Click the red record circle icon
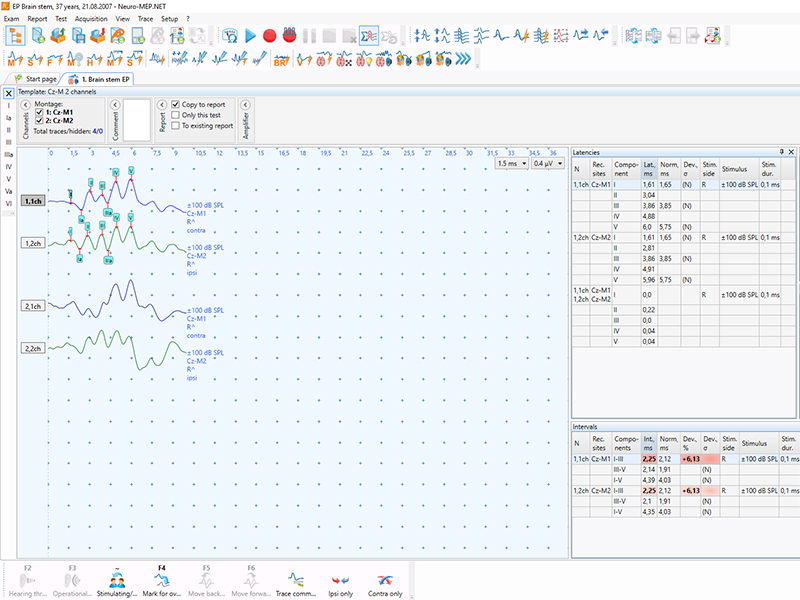 (269, 36)
